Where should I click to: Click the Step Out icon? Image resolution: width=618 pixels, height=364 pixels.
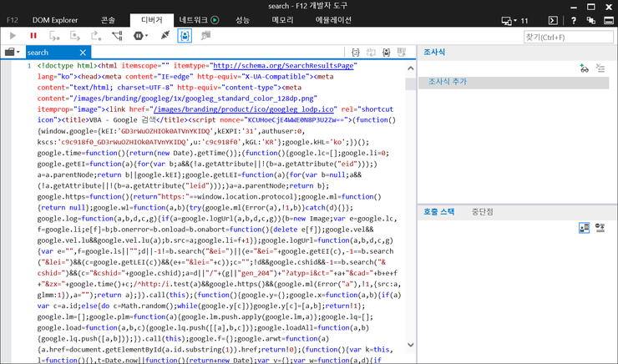(96, 36)
